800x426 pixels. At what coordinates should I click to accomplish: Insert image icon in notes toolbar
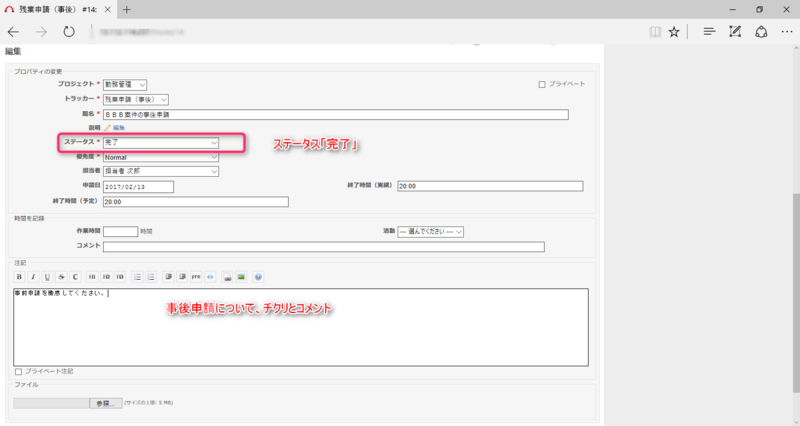tap(241, 277)
